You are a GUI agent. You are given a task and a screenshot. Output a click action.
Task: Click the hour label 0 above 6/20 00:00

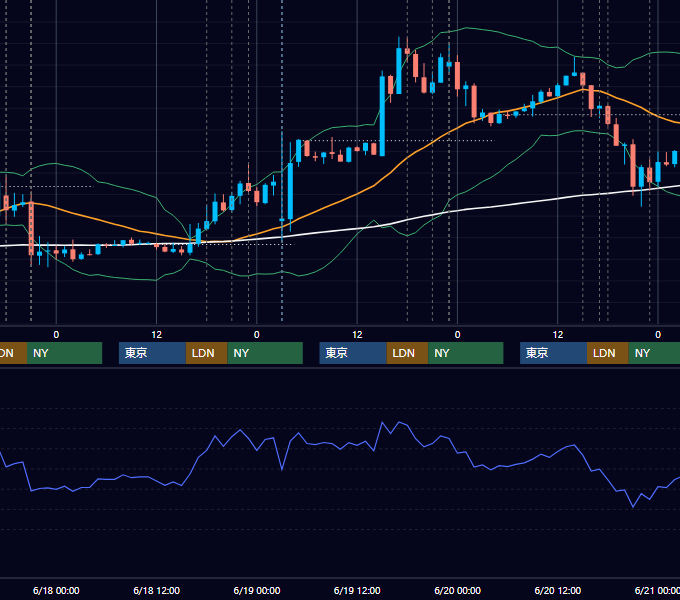click(458, 335)
